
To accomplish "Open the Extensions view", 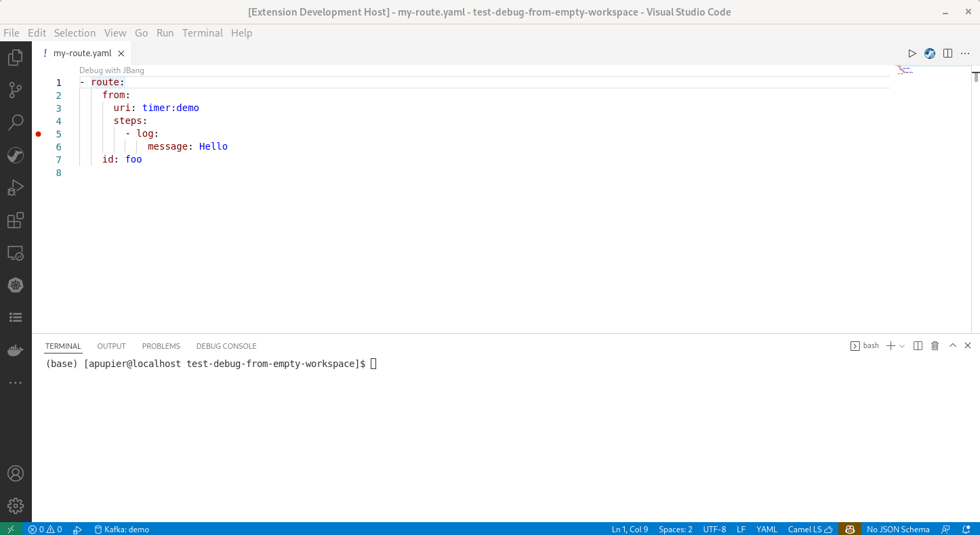I will click(16, 220).
